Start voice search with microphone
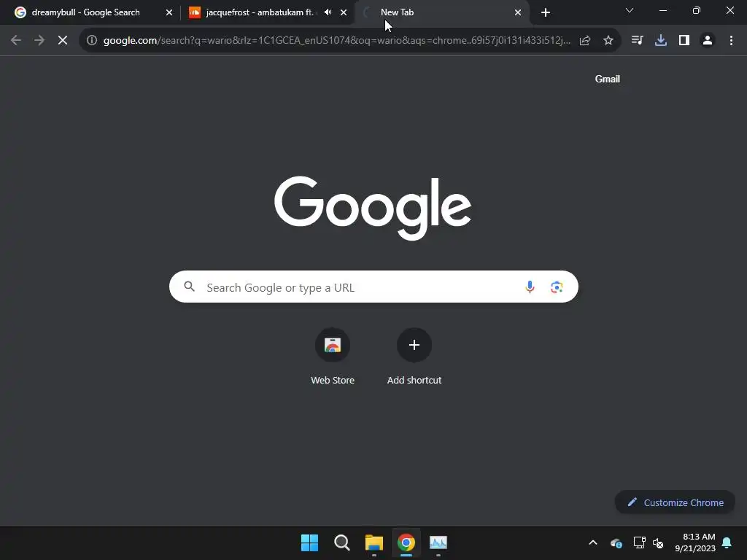The height and width of the screenshot is (560, 747). coord(530,287)
